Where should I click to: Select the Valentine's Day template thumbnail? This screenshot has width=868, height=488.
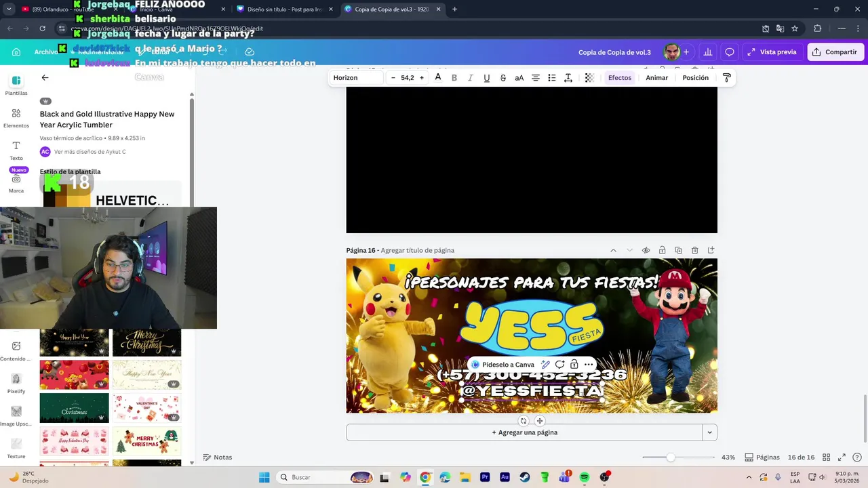click(x=147, y=408)
